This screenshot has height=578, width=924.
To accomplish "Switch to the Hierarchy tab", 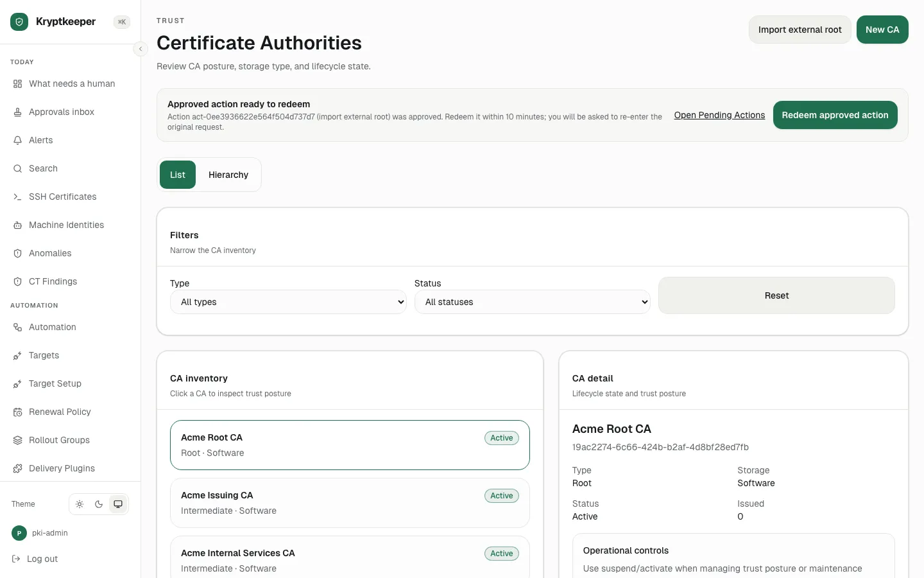I will click(x=228, y=175).
